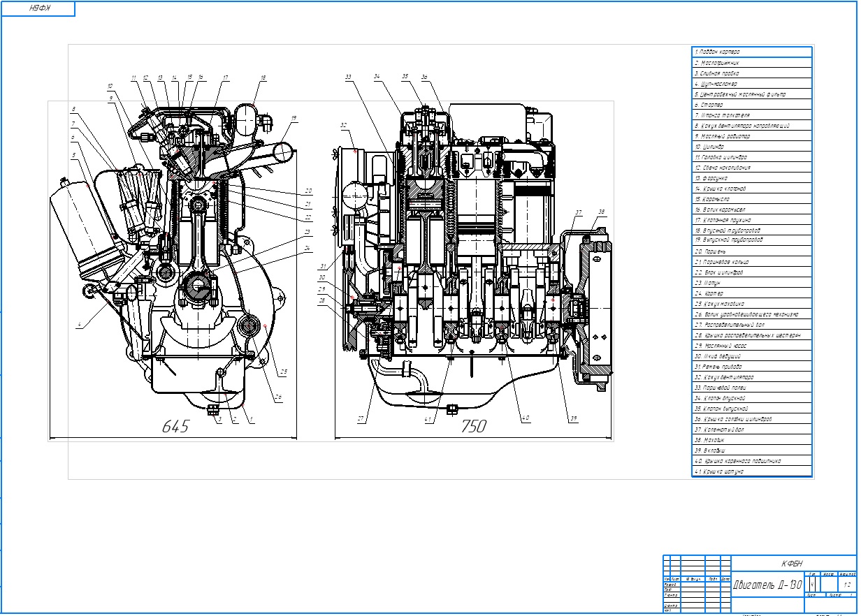The height and width of the screenshot is (616, 861).
Task: Click the title "Двигатель Д-130" in the title block
Action: point(767,585)
